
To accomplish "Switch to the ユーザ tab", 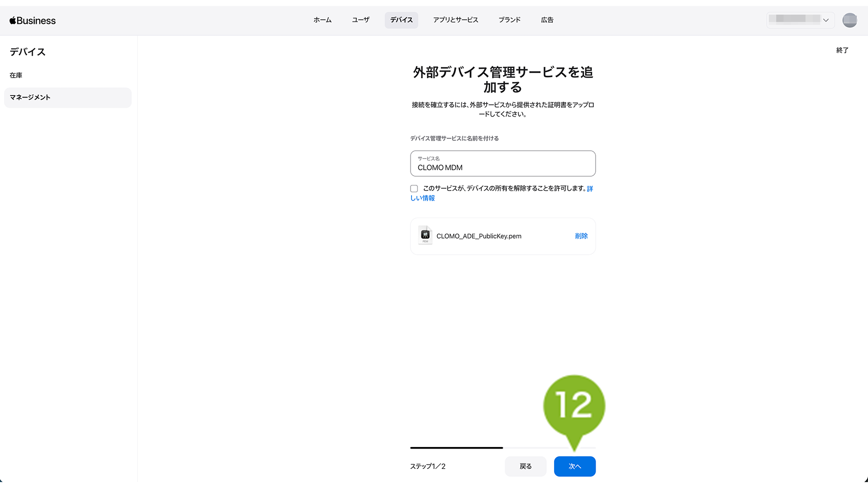I will (x=361, y=20).
